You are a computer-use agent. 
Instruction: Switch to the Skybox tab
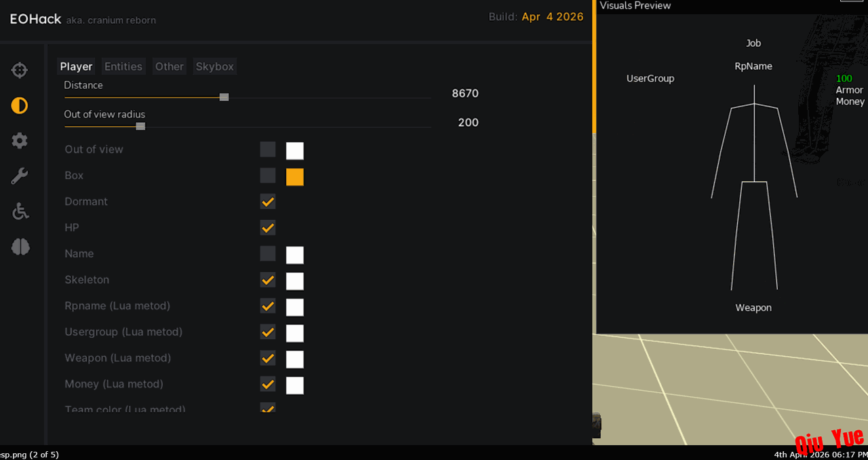(214, 66)
